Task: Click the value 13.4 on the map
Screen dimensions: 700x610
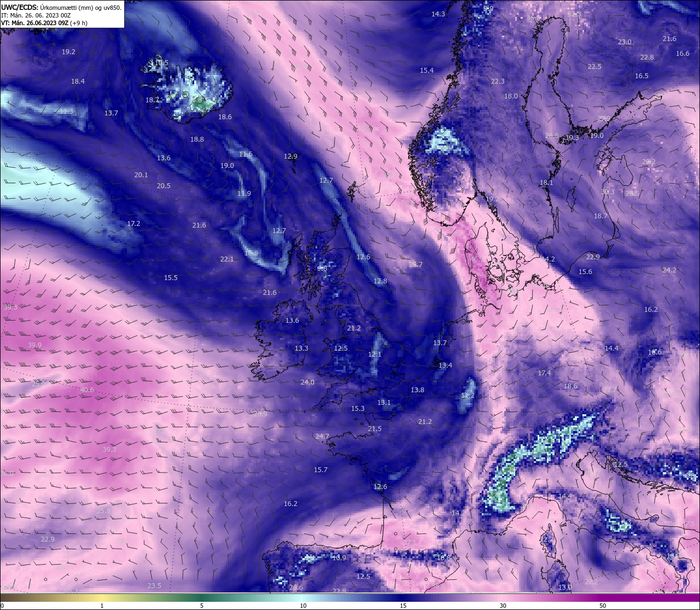Action: [x=445, y=365]
